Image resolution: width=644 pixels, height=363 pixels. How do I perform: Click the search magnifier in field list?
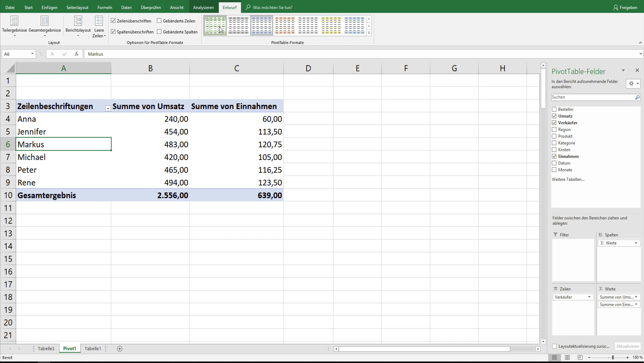(x=637, y=97)
